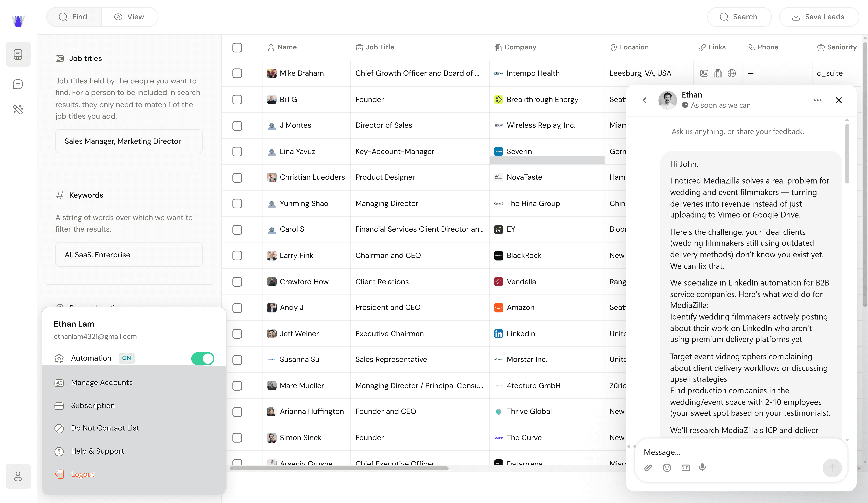Click the attach file paperclip icon
This screenshot has height=503, width=868.
pos(648,468)
